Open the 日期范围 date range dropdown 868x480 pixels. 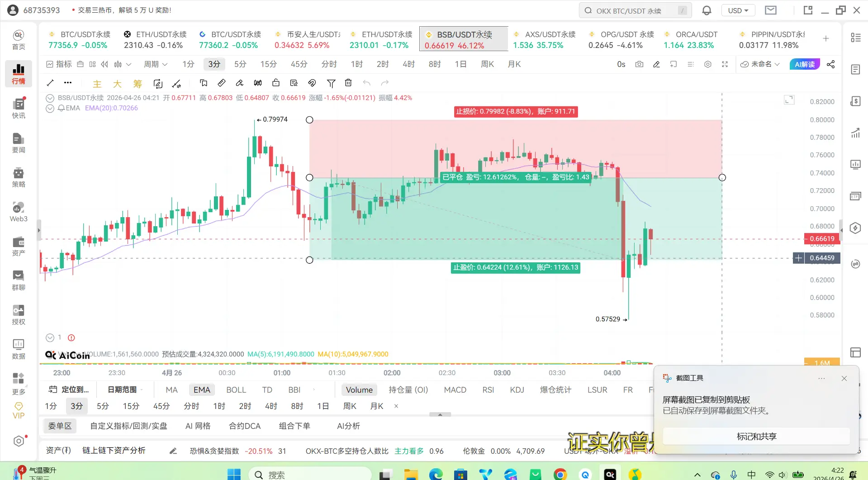click(124, 390)
